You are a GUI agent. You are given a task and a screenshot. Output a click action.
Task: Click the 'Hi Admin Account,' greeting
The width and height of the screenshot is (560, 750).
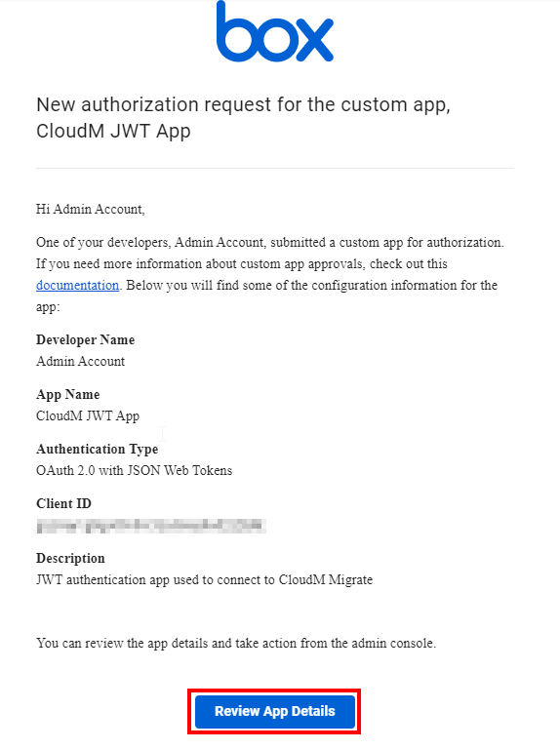(91, 209)
